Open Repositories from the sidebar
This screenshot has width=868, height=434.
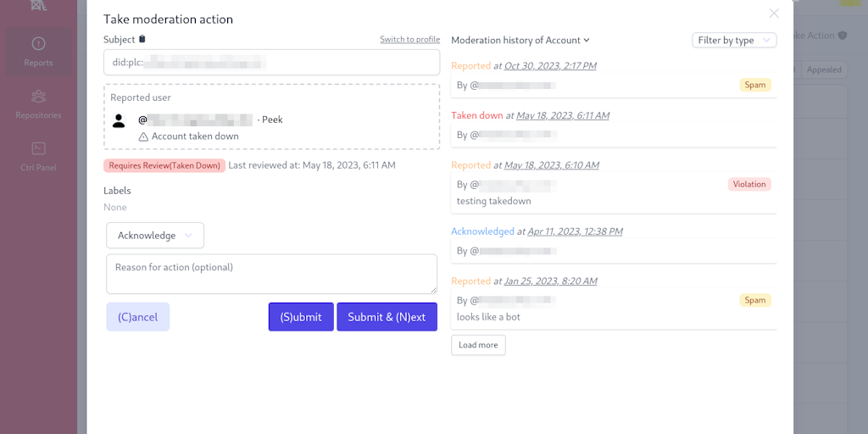point(38,103)
